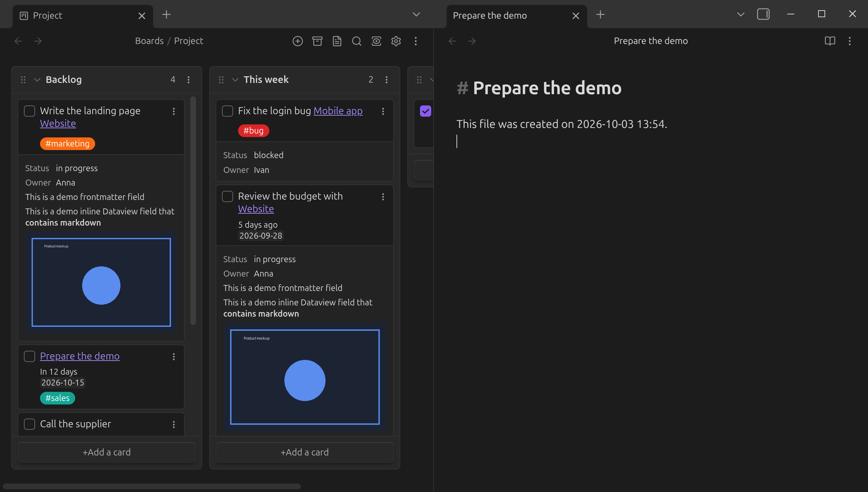Close the Prepare the demo tab
The width and height of the screenshot is (868, 492).
click(576, 16)
